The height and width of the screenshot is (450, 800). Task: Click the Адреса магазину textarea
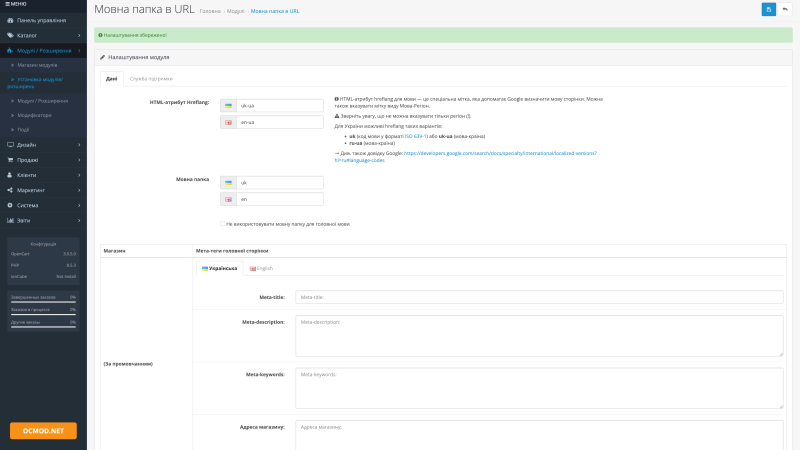[539, 435]
